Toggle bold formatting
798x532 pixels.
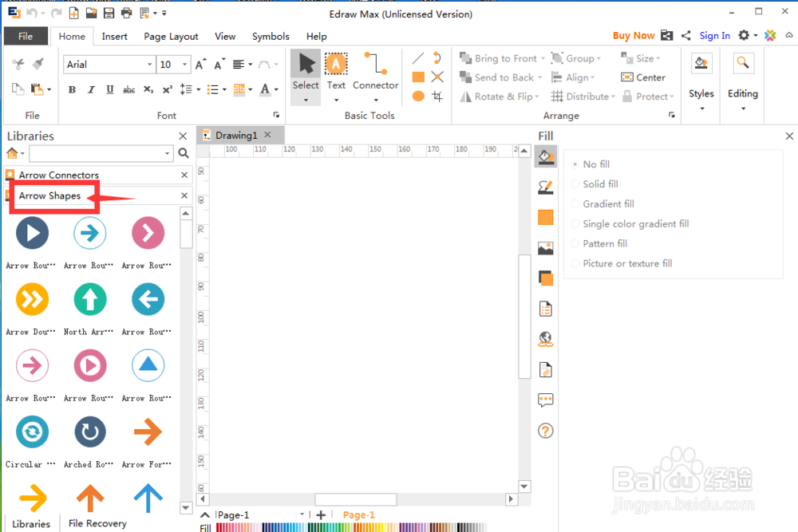click(72, 89)
